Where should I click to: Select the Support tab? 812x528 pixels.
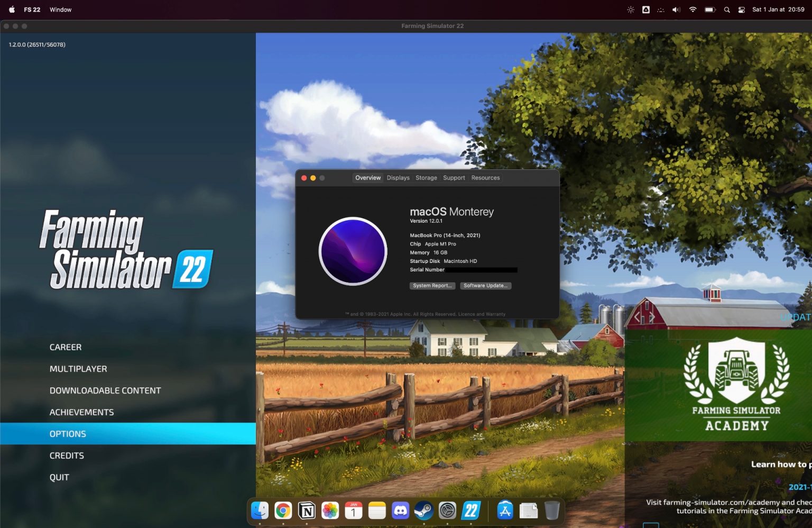click(x=454, y=178)
